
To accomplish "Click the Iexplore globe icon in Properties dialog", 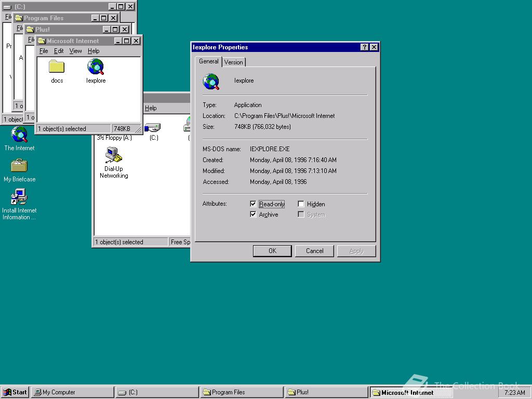I will pos(211,82).
